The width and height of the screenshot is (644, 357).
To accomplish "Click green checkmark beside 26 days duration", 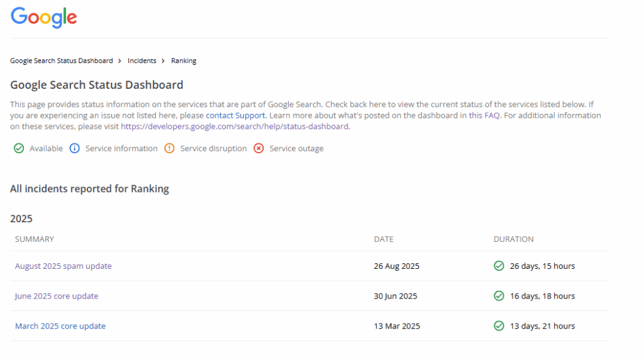I will [499, 266].
